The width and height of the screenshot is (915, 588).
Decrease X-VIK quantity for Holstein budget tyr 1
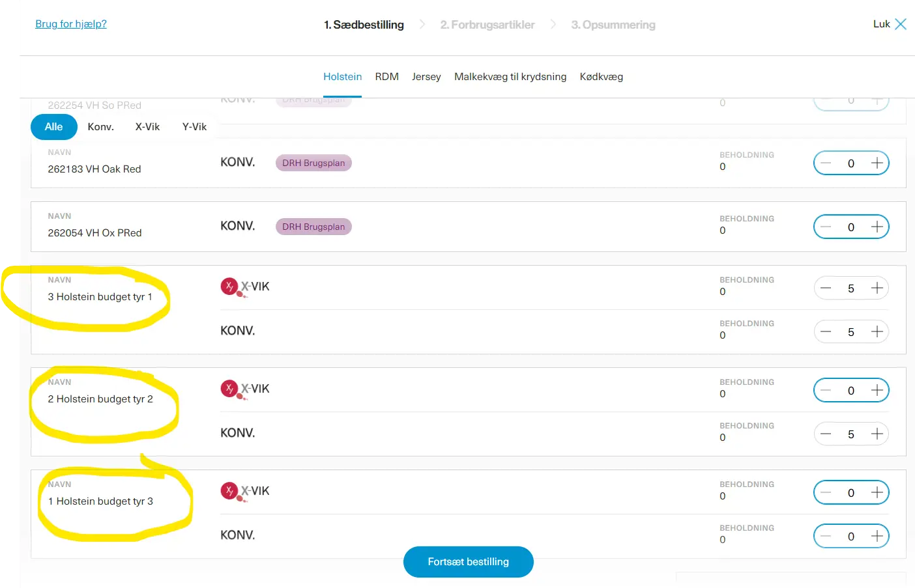(x=826, y=288)
